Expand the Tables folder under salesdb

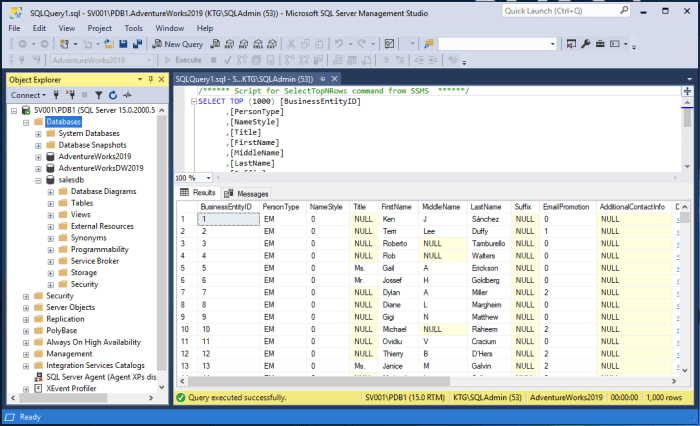[x=51, y=203]
